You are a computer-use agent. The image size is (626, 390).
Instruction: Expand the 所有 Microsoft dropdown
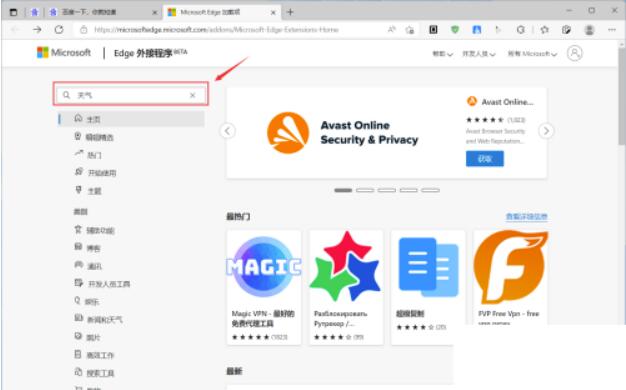(x=532, y=53)
